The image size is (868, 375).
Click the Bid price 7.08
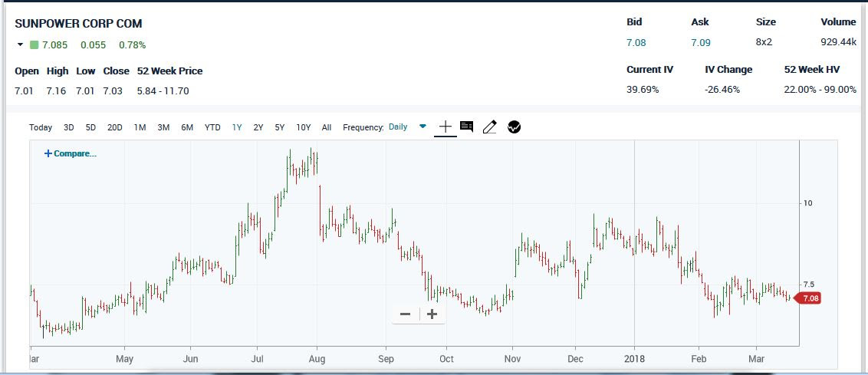click(636, 43)
